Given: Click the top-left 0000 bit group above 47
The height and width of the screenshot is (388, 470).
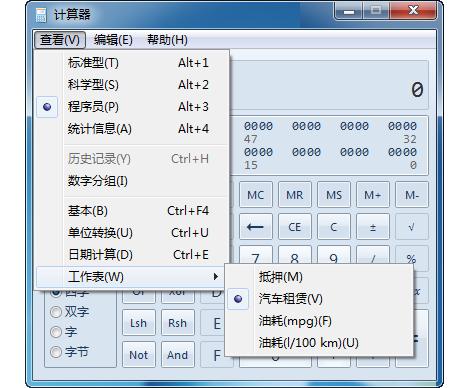Looking at the screenshot, I should tap(258, 126).
